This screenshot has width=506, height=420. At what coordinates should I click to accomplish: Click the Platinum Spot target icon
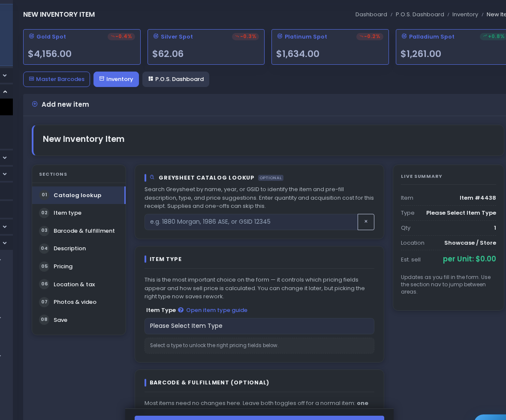[280, 36]
